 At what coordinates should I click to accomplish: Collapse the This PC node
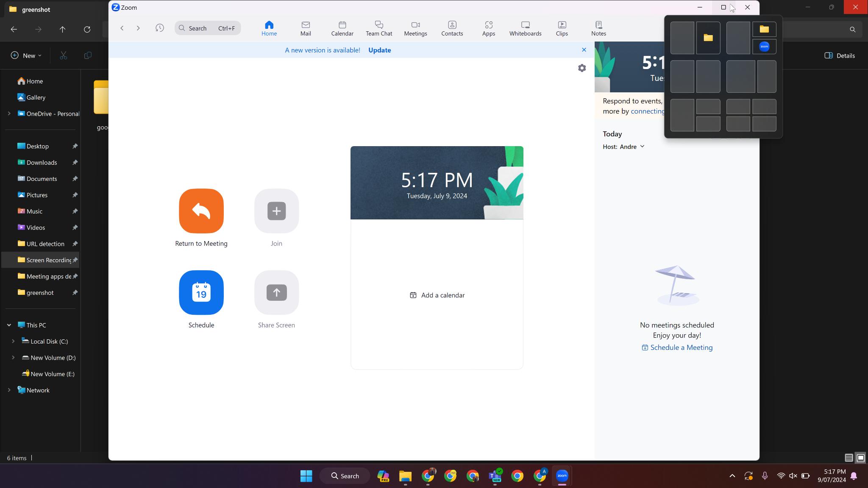click(x=9, y=325)
